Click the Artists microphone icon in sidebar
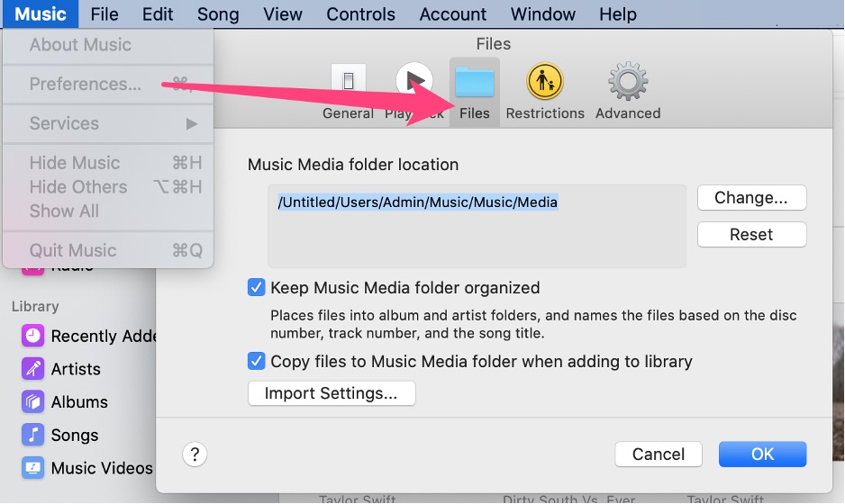Screen dimensions: 845x504 click(x=33, y=369)
